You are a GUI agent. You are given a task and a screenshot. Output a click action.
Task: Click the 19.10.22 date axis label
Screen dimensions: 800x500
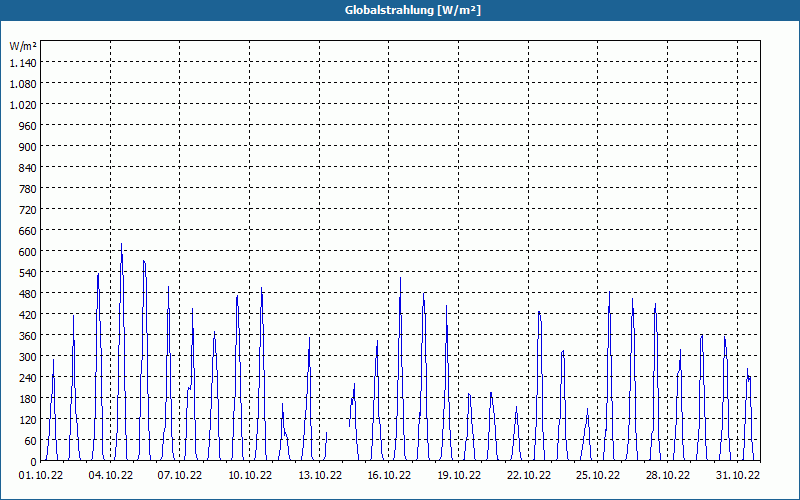[x=459, y=475]
